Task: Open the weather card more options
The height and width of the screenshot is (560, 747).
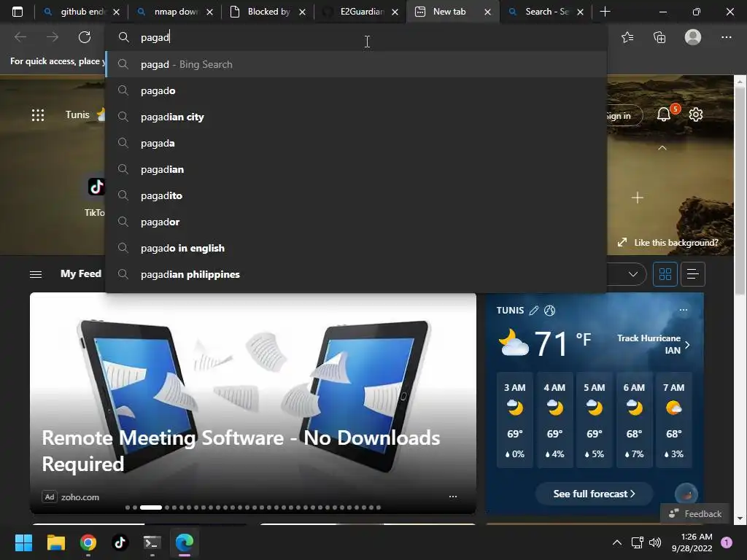Action: (684, 310)
